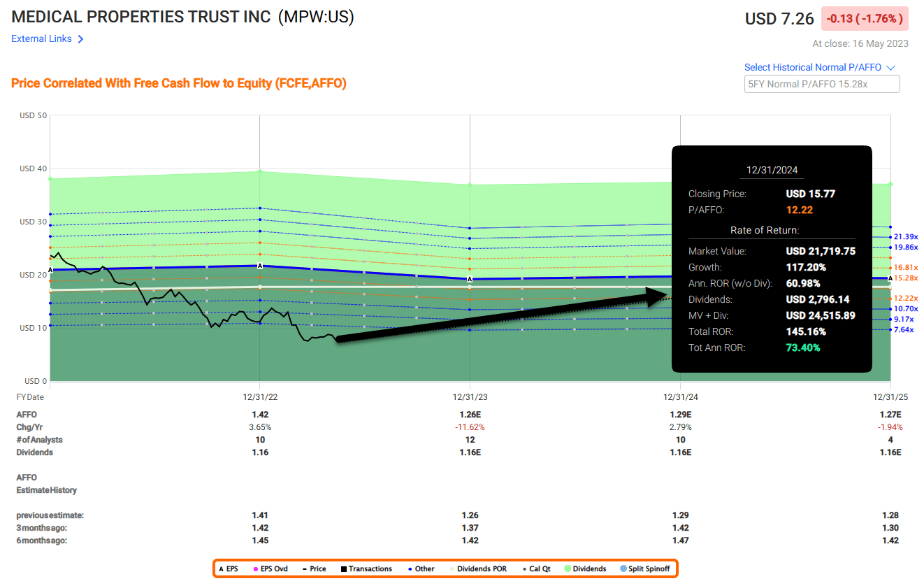Viewport: 924px width, 588px height.
Task: Click the 1.29E AFFO estimate for 12/31/24
Action: [681, 415]
